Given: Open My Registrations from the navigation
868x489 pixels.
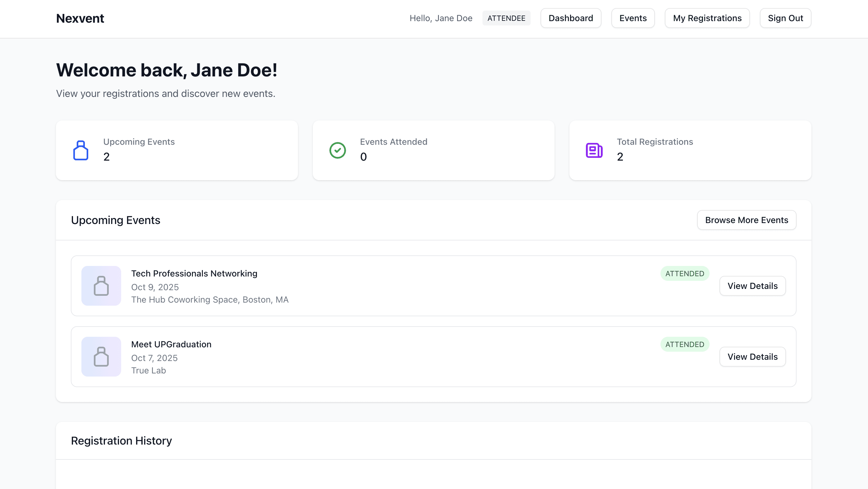Looking at the screenshot, I should pos(707,18).
